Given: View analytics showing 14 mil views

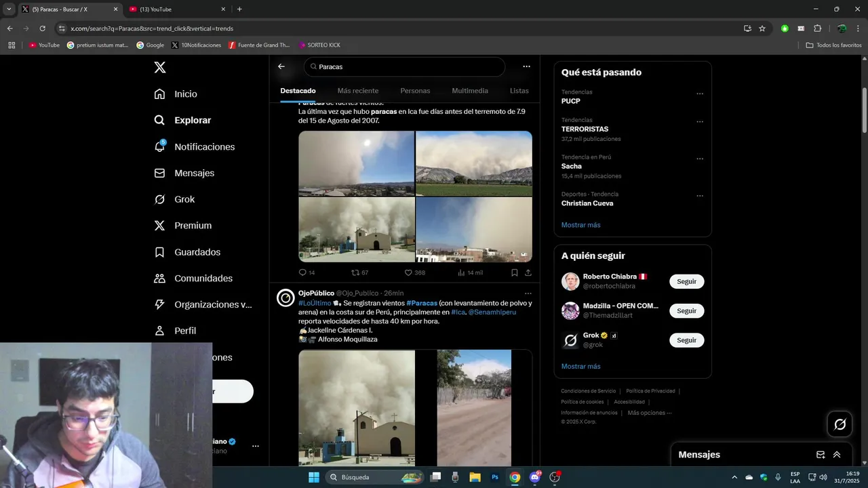Looking at the screenshot, I should point(470,272).
